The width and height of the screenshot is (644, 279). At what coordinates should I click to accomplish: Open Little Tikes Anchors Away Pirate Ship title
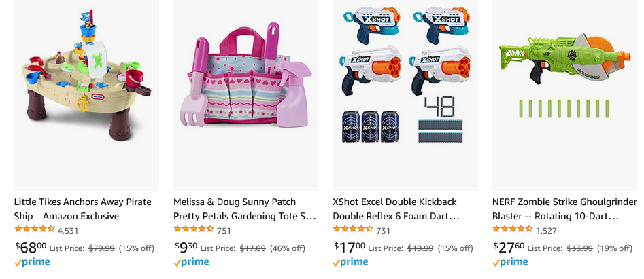point(82,209)
